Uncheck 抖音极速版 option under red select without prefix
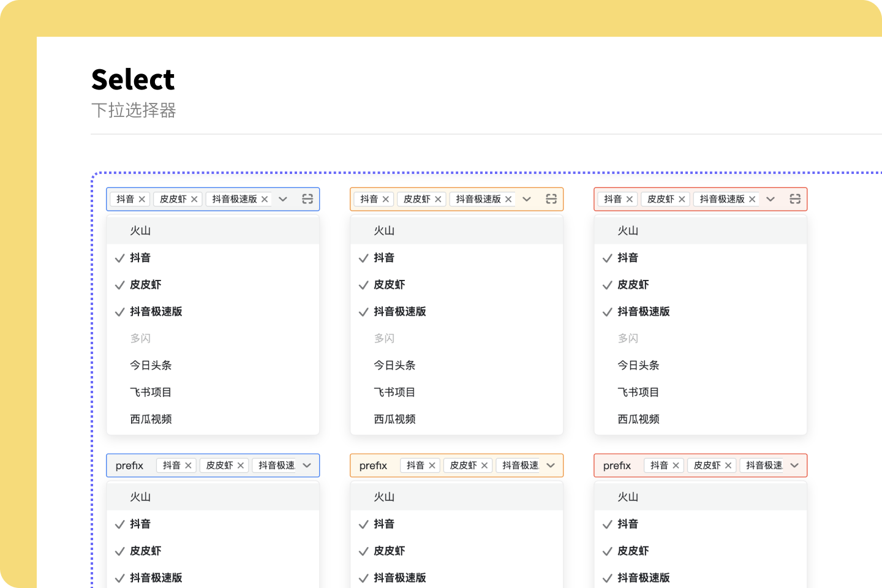The height and width of the screenshot is (588, 882). (x=701, y=312)
